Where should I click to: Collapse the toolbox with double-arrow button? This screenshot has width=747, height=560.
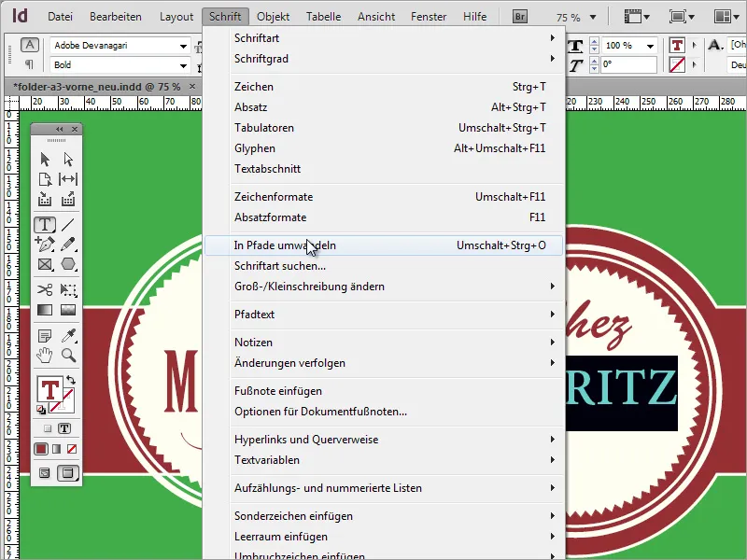tap(59, 129)
